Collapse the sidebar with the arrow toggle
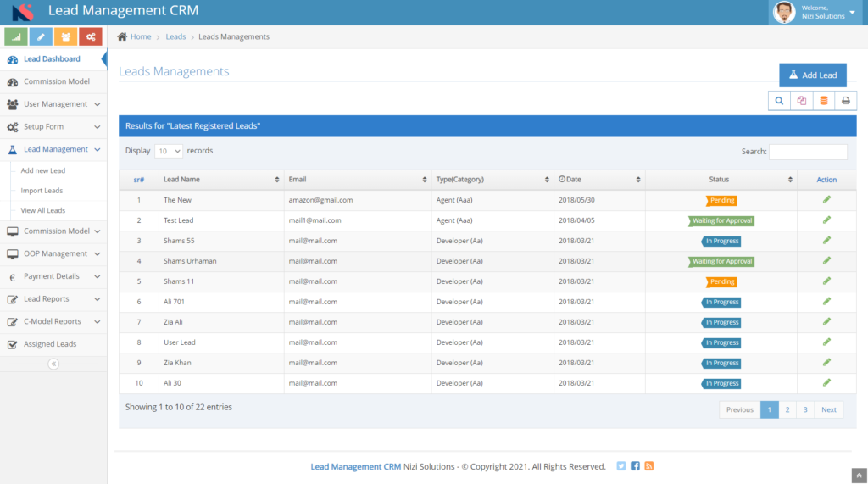Viewport: 868px width, 484px height. [53, 364]
